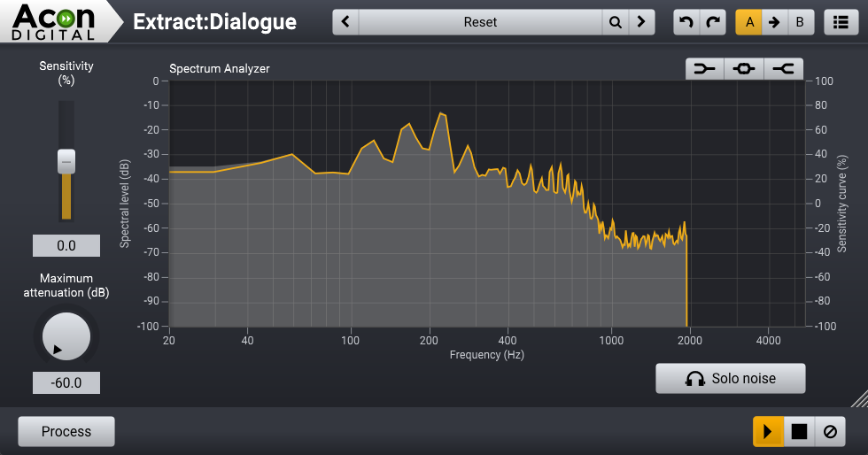Open preset search magnifier

(x=615, y=22)
